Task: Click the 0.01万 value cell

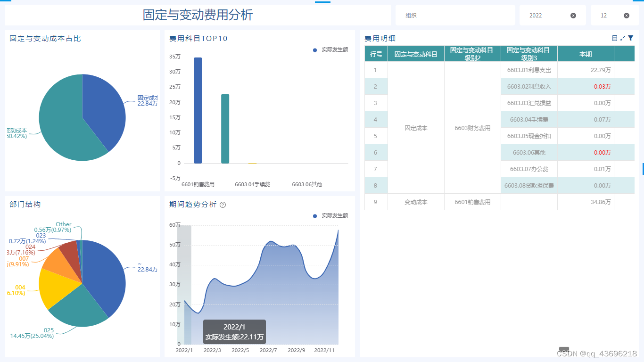Action: [x=586, y=169]
